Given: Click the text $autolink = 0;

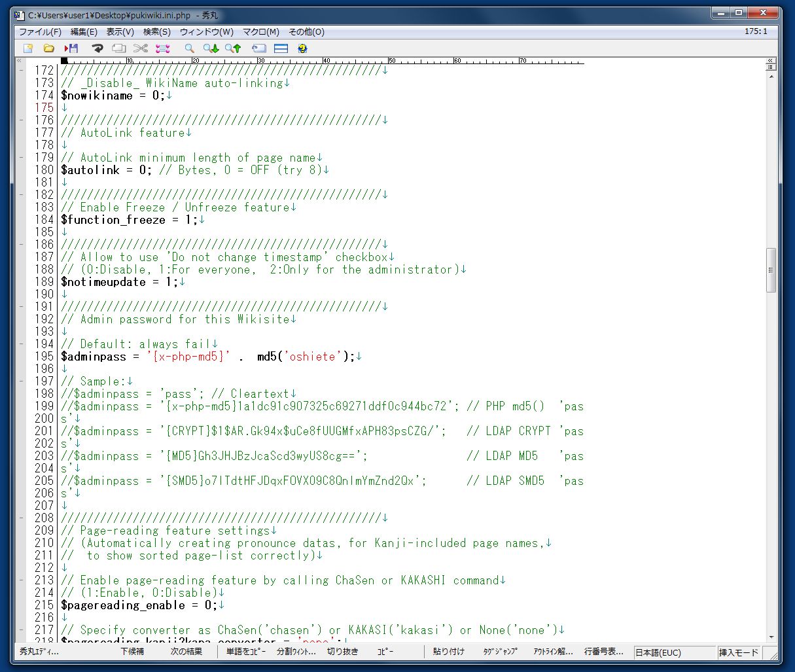Looking at the screenshot, I should (x=107, y=170).
